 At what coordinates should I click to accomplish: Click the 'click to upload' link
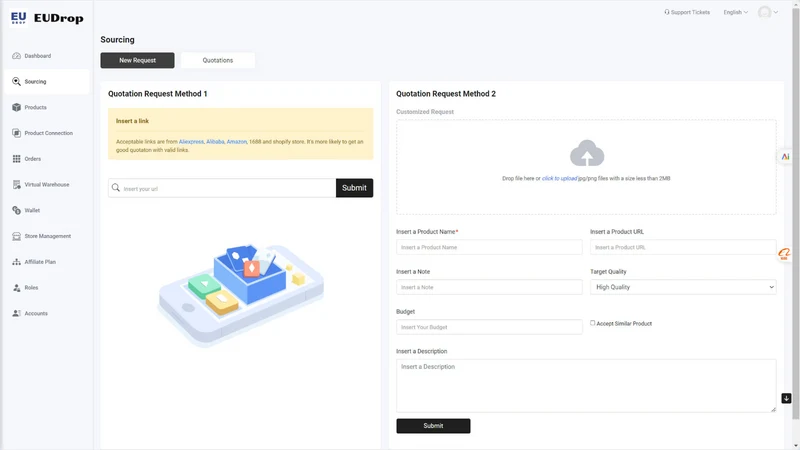pyautogui.click(x=559, y=179)
